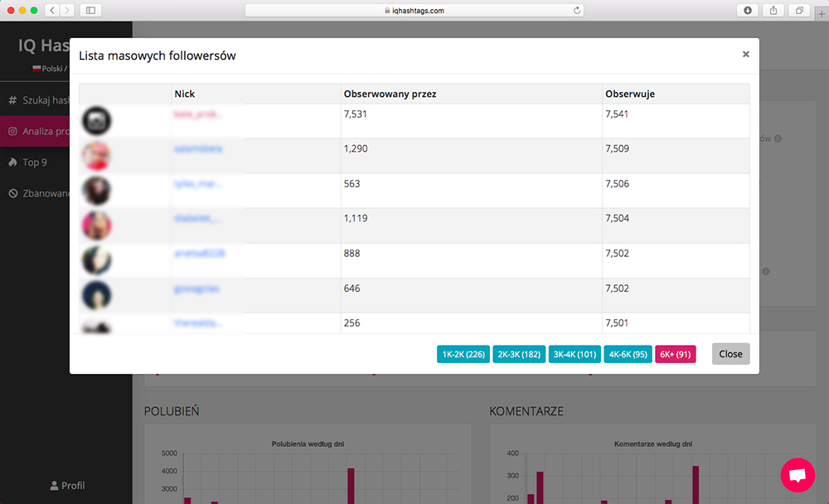
Task: Click the Safari share icon
Action: click(773, 11)
